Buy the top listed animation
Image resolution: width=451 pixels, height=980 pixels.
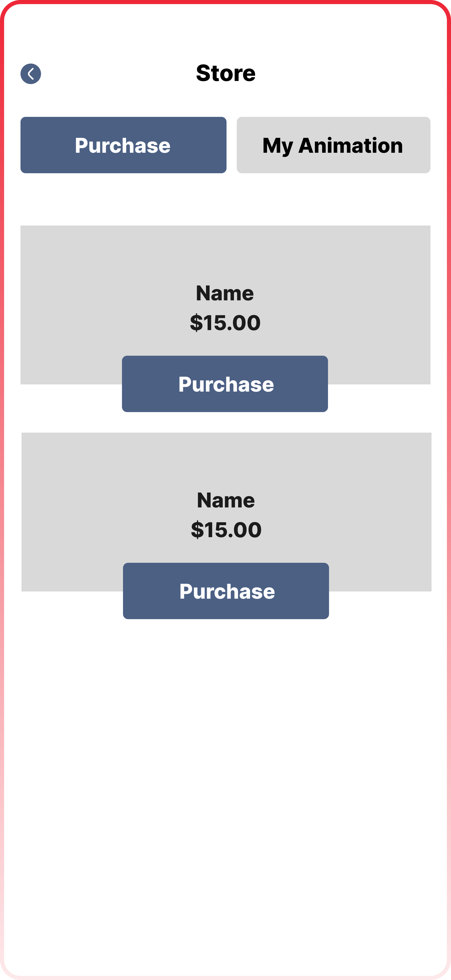(x=225, y=384)
